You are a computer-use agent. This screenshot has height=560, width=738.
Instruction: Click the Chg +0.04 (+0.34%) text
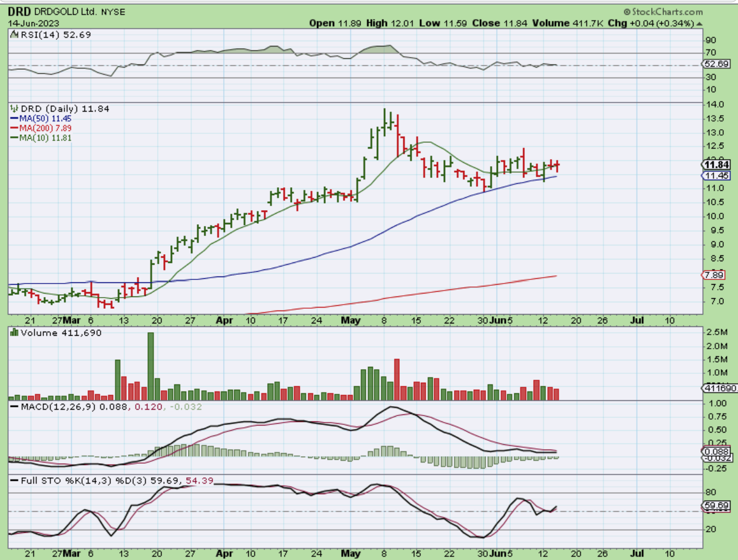[651, 23]
